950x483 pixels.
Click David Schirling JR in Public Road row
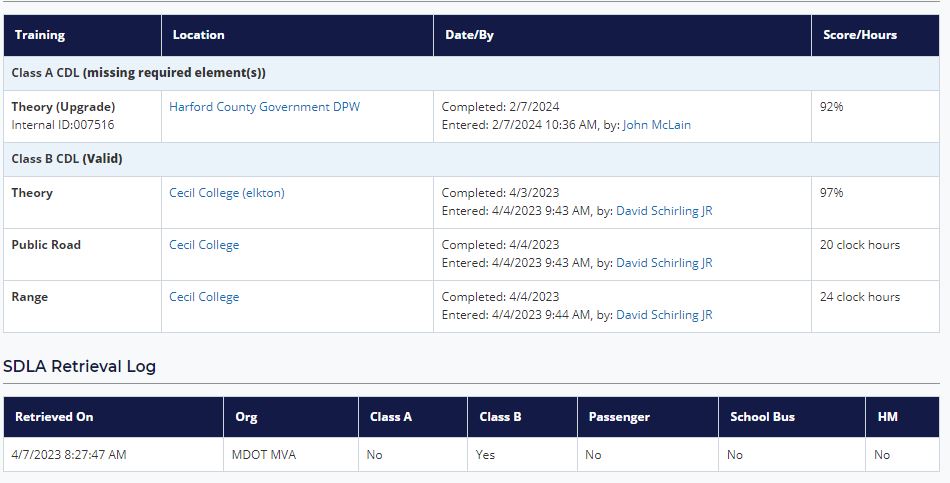tap(664, 263)
